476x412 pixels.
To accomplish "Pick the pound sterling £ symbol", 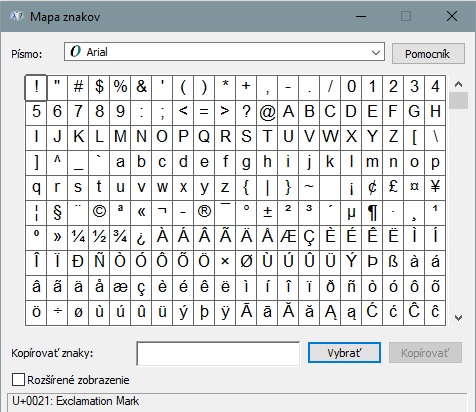I will click(393, 187).
